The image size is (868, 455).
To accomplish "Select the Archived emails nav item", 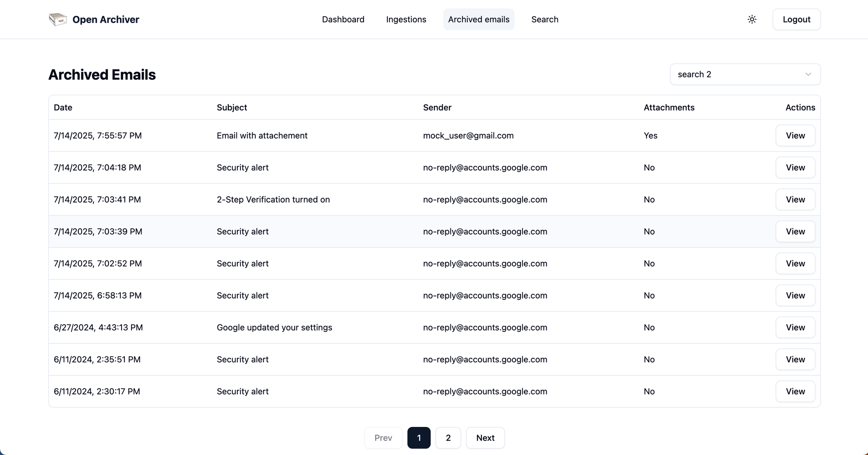I will point(479,19).
